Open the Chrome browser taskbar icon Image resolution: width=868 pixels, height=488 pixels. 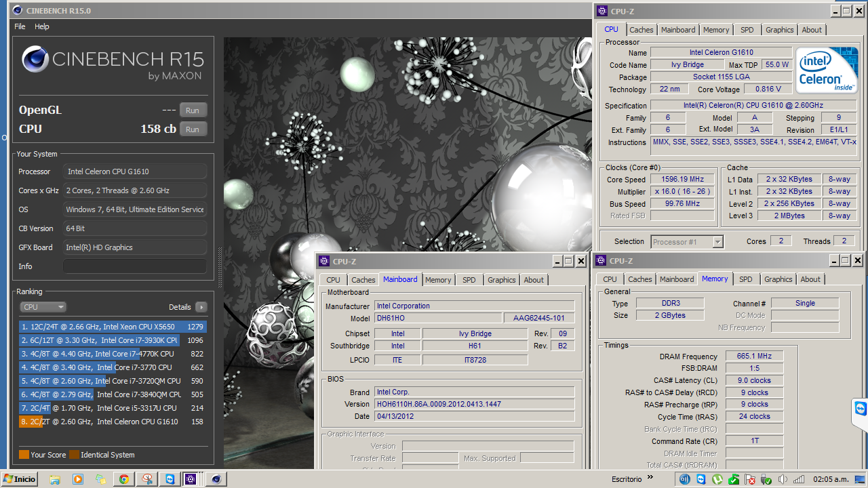tap(124, 479)
